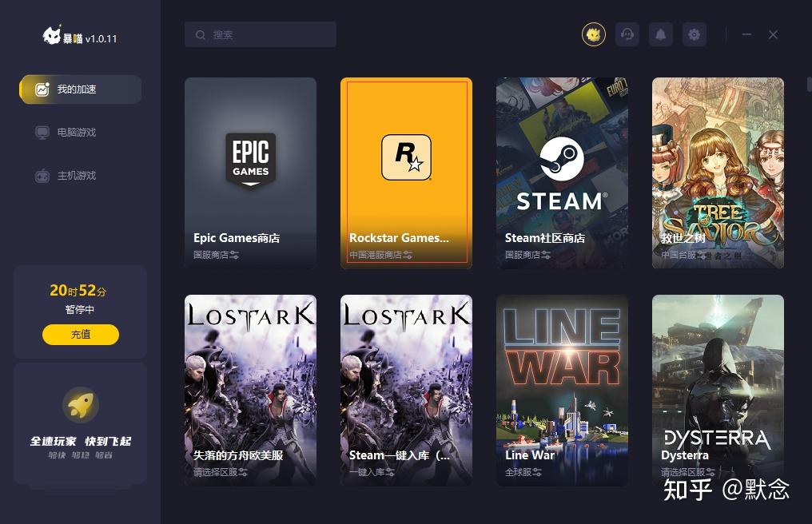The height and width of the screenshot is (524, 812).
Task: Open the settings gear icon
Action: click(x=695, y=34)
